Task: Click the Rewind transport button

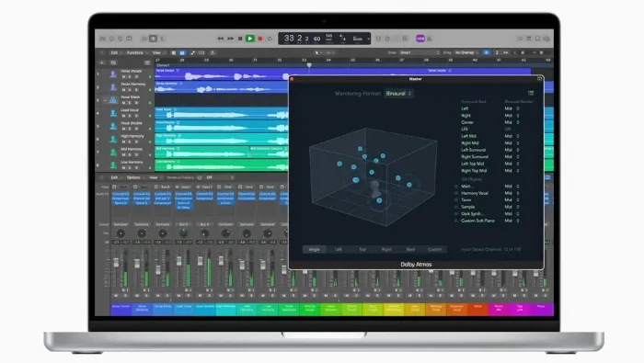Action: [221, 39]
